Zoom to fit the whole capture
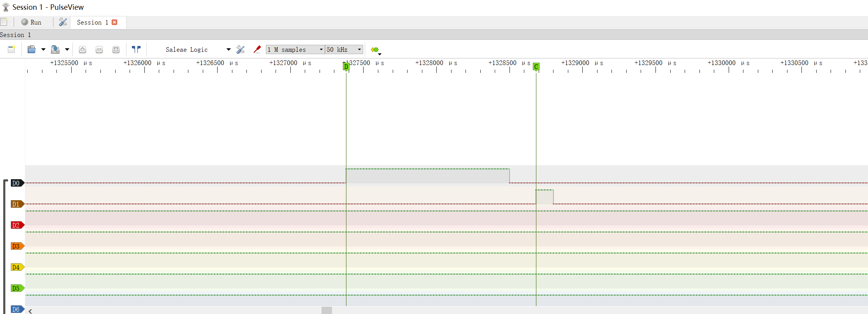Image resolution: width=868 pixels, height=314 pixels. tap(116, 49)
